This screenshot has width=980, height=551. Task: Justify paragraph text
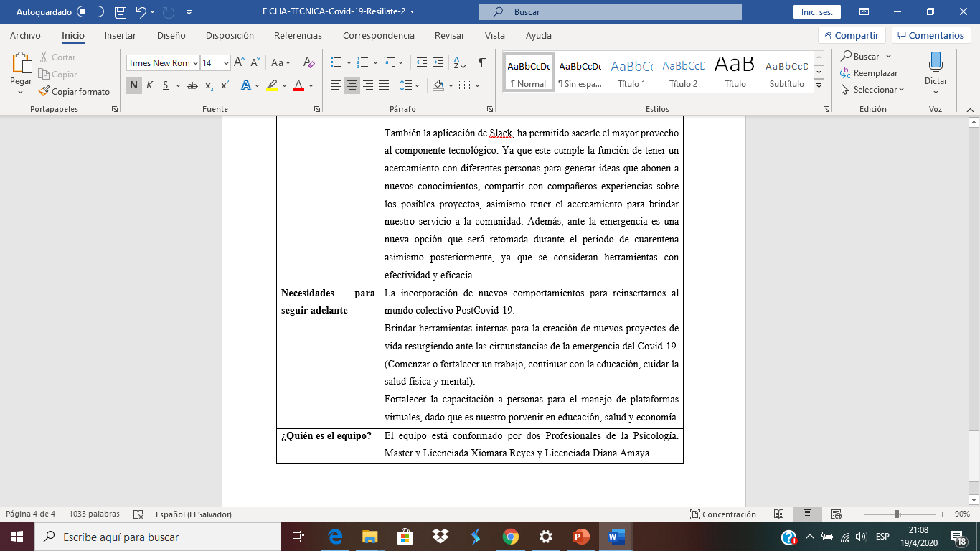[384, 85]
